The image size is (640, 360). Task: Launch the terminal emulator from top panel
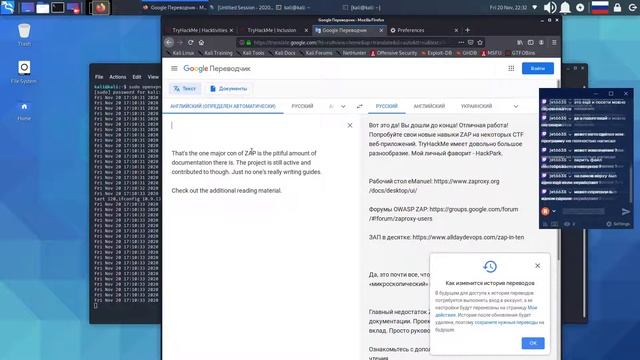(58, 7)
